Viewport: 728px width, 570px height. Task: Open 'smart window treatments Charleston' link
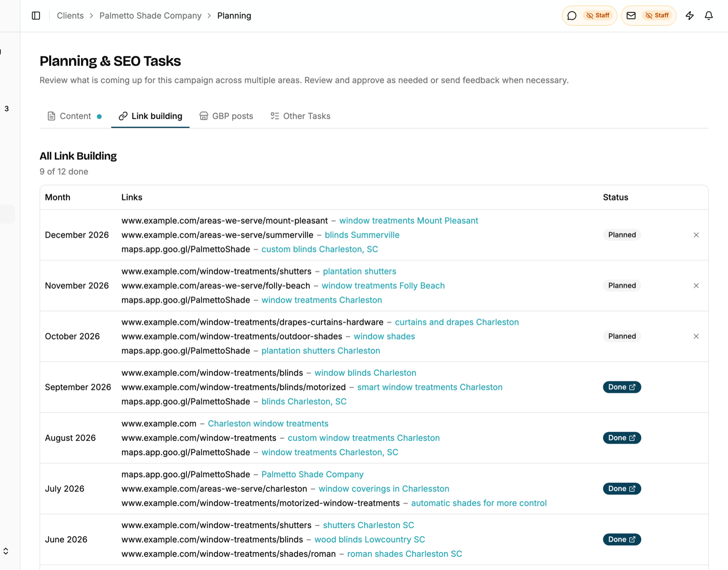[430, 387]
